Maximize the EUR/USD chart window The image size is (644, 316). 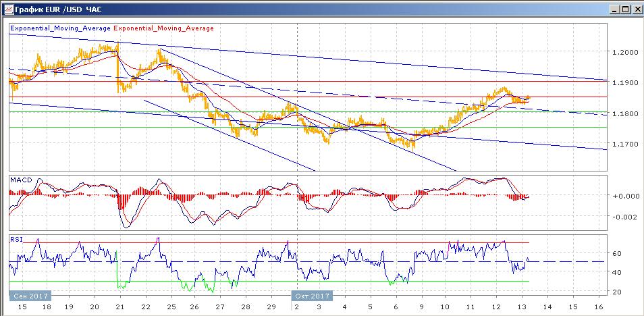[x=624, y=9]
